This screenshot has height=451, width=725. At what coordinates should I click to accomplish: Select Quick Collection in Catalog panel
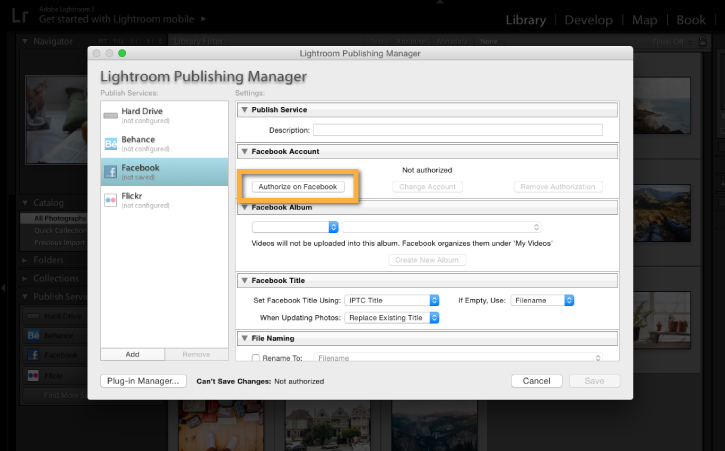tap(60, 230)
